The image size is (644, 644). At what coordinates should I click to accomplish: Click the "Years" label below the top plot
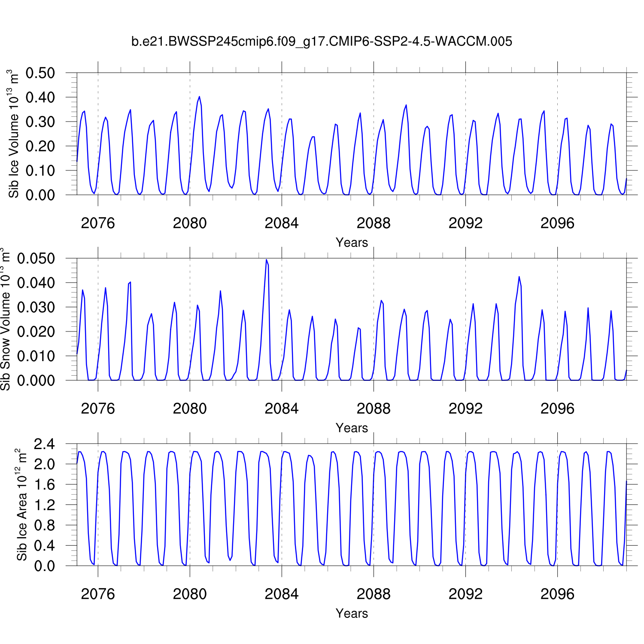click(352, 243)
